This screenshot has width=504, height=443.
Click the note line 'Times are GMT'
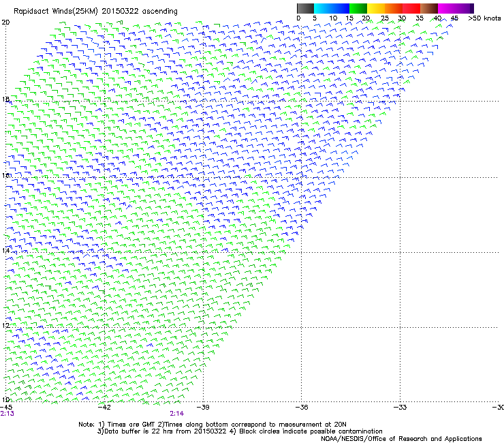[x=131, y=425]
